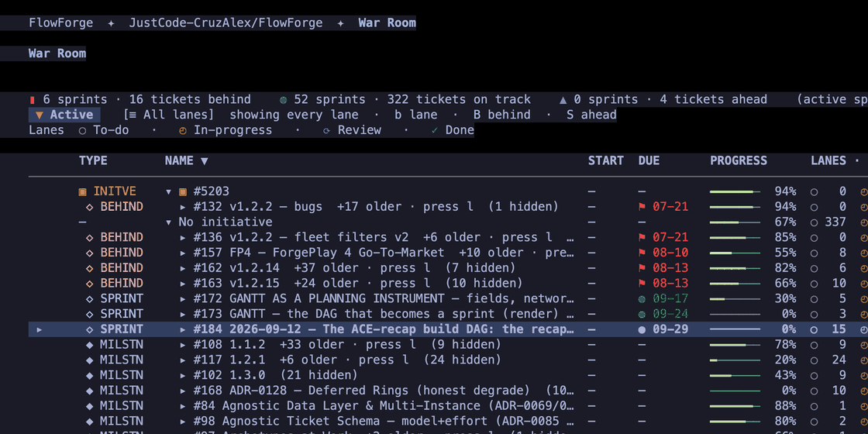
Task: Toggle the Review lane filter
Action: click(x=352, y=131)
